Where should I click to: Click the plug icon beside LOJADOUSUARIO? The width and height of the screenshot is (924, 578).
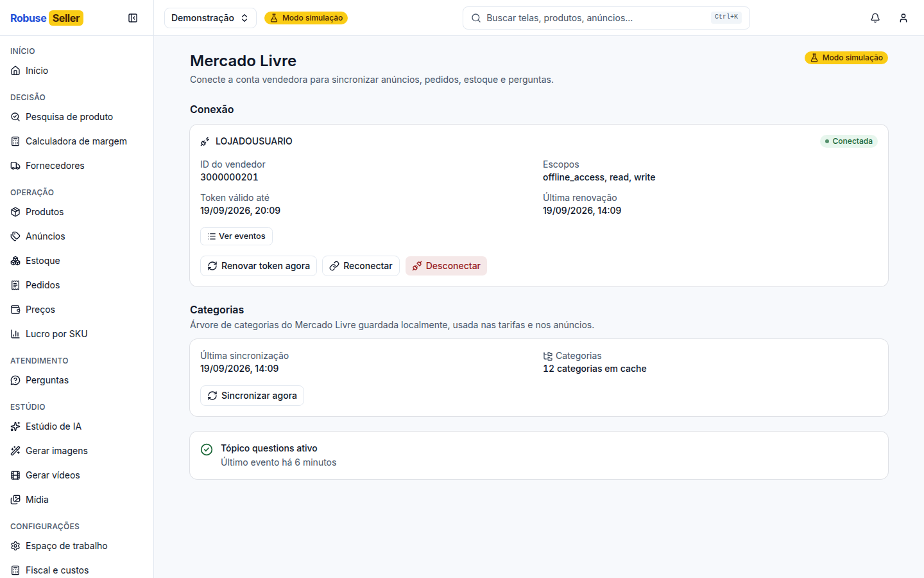click(x=205, y=141)
